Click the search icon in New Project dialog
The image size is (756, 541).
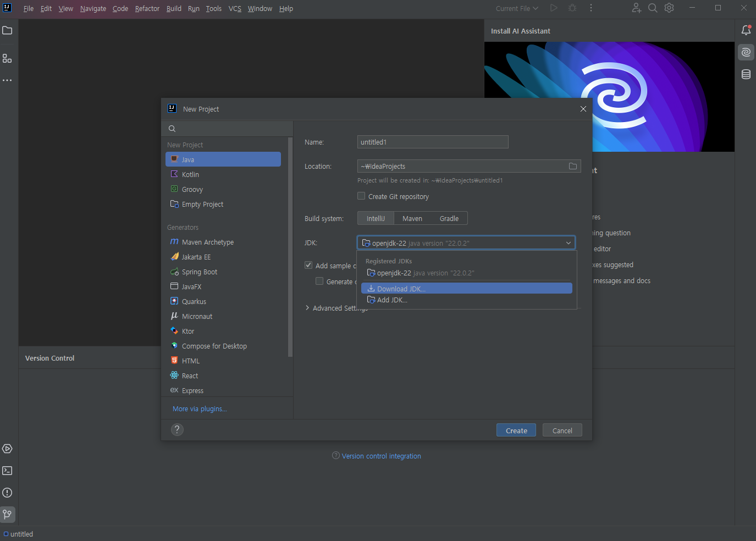pyautogui.click(x=172, y=129)
